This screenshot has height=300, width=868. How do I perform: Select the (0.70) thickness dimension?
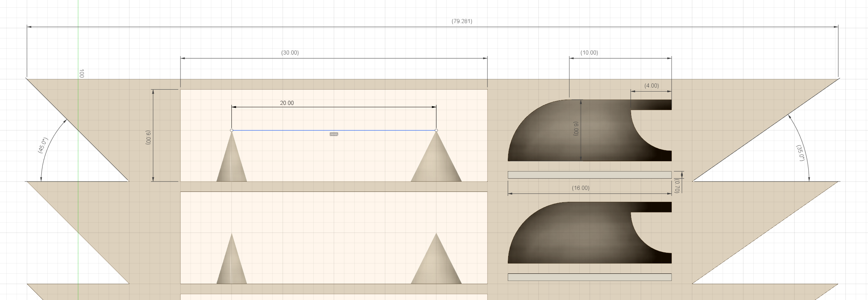pyautogui.click(x=677, y=186)
